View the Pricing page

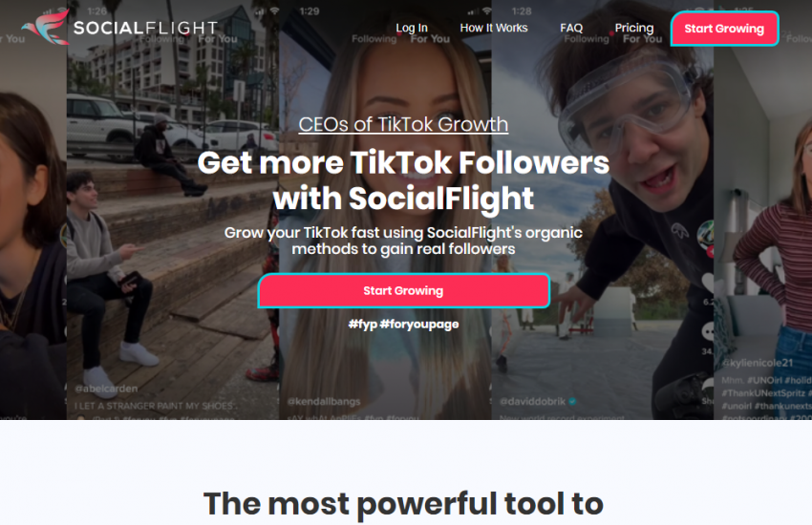coord(634,28)
